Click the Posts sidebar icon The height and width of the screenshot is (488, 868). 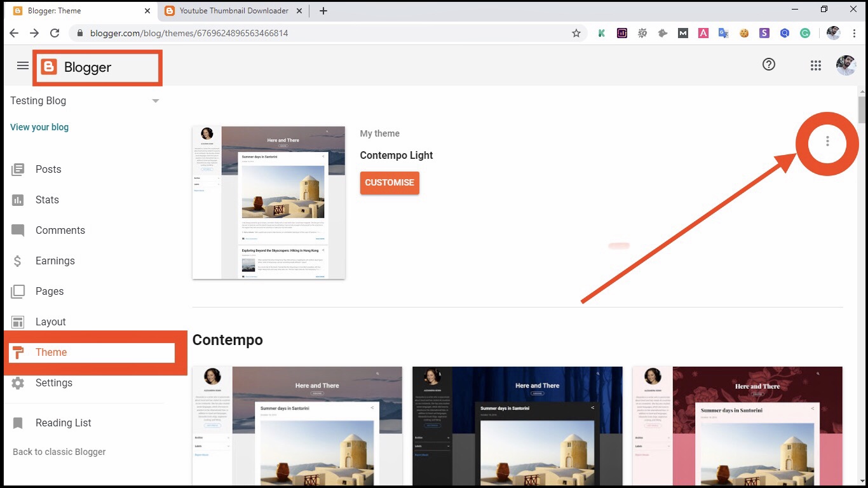coord(18,169)
